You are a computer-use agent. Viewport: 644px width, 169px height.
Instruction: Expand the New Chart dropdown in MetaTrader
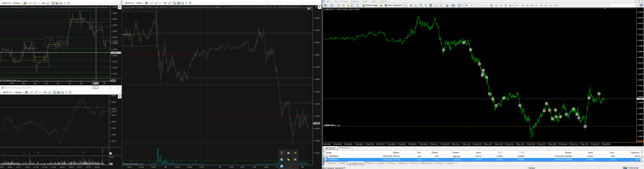(328, 5)
